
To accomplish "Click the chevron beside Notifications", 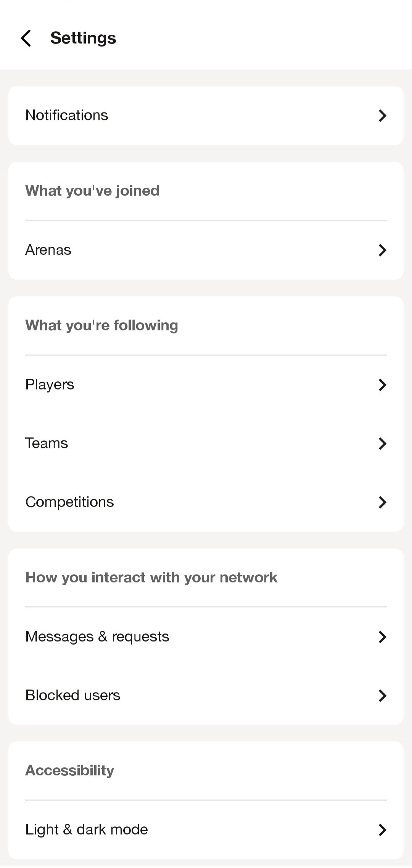I will coord(382,116).
